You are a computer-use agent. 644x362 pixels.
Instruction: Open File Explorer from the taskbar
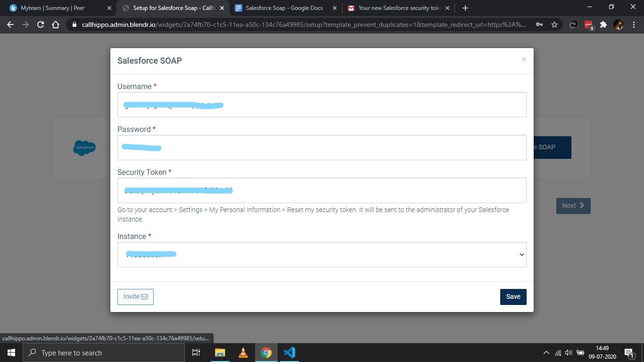(220, 353)
